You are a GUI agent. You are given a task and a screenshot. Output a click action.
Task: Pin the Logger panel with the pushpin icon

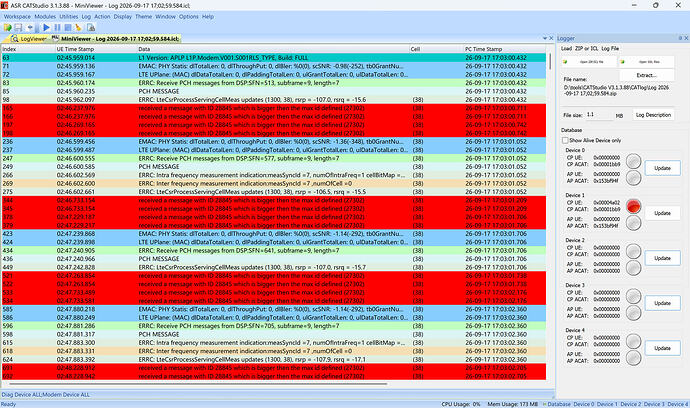pyautogui.click(x=680, y=38)
